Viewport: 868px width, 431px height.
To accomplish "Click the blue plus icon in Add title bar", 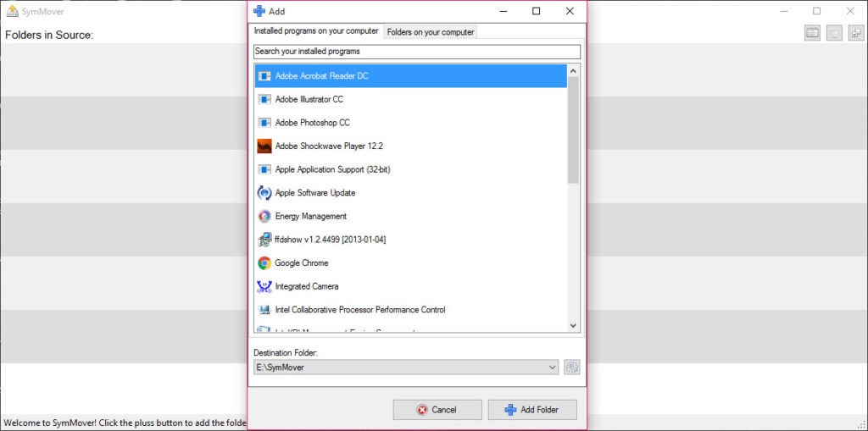I will pos(259,10).
